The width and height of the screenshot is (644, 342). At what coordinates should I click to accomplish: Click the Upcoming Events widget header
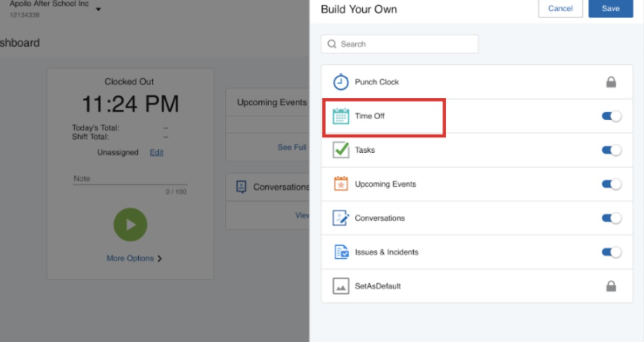click(272, 102)
